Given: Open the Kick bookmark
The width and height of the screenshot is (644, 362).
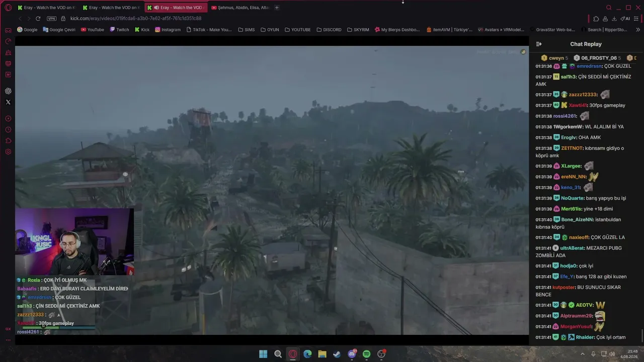Looking at the screenshot, I should [x=142, y=30].
